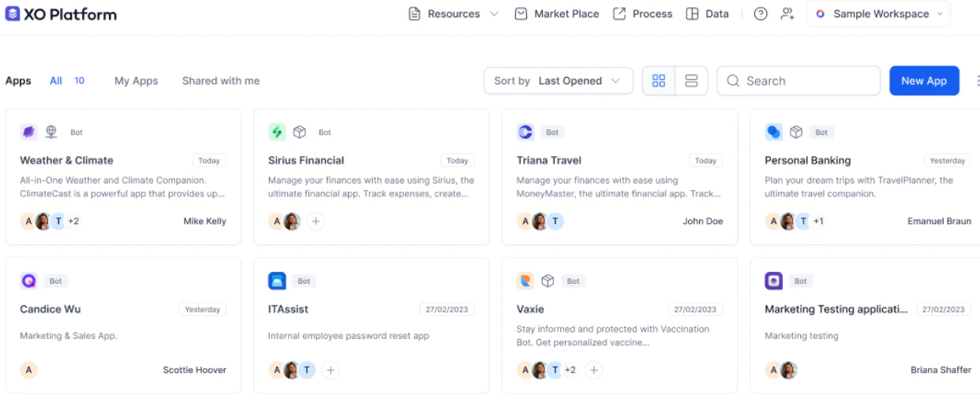Screen dimensions: 980x395
Task: Select the My Apps tab
Action: point(136,80)
